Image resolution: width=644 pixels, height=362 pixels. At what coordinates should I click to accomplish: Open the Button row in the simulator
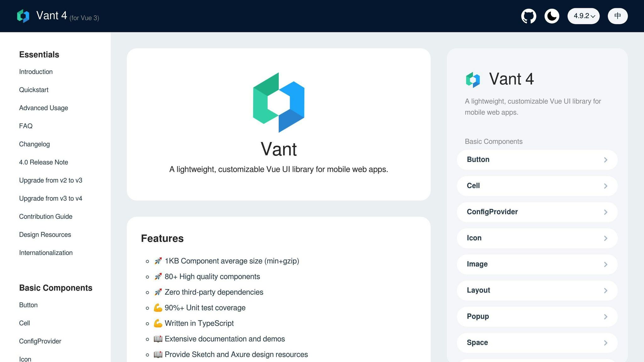pos(537,160)
